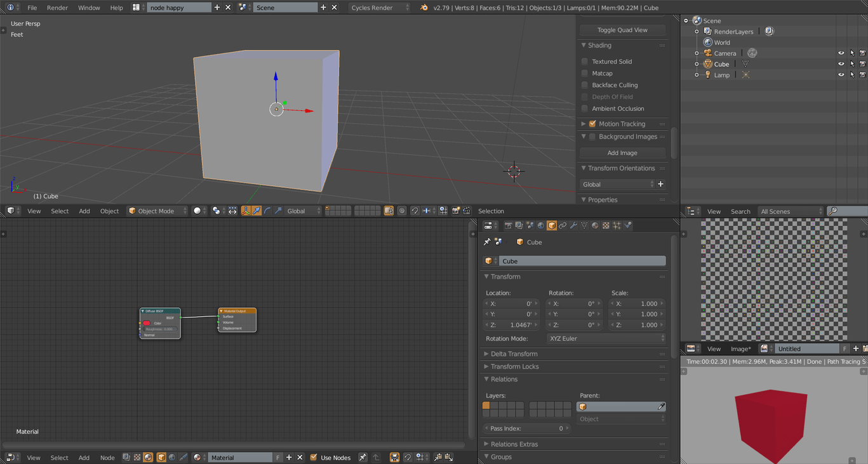
Task: Click the Toggle Quad View button
Action: pyautogui.click(x=622, y=30)
